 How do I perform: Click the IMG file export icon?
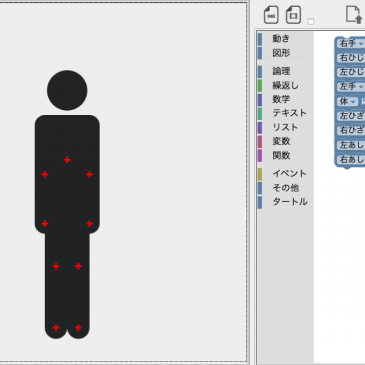click(x=271, y=15)
